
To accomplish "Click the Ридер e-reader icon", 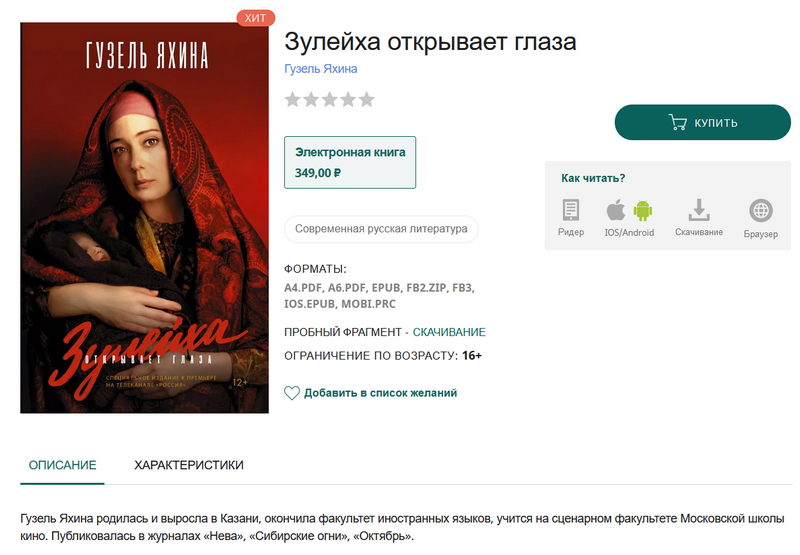I will [x=570, y=210].
